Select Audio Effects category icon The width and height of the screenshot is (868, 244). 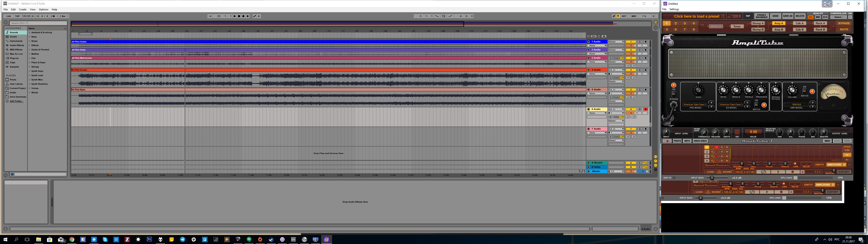[x=7, y=45]
